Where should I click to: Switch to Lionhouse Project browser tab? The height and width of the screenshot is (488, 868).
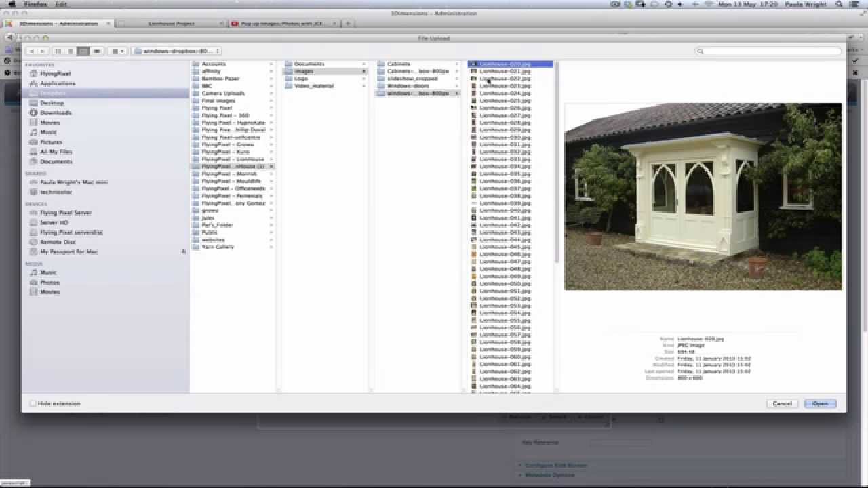(x=171, y=24)
